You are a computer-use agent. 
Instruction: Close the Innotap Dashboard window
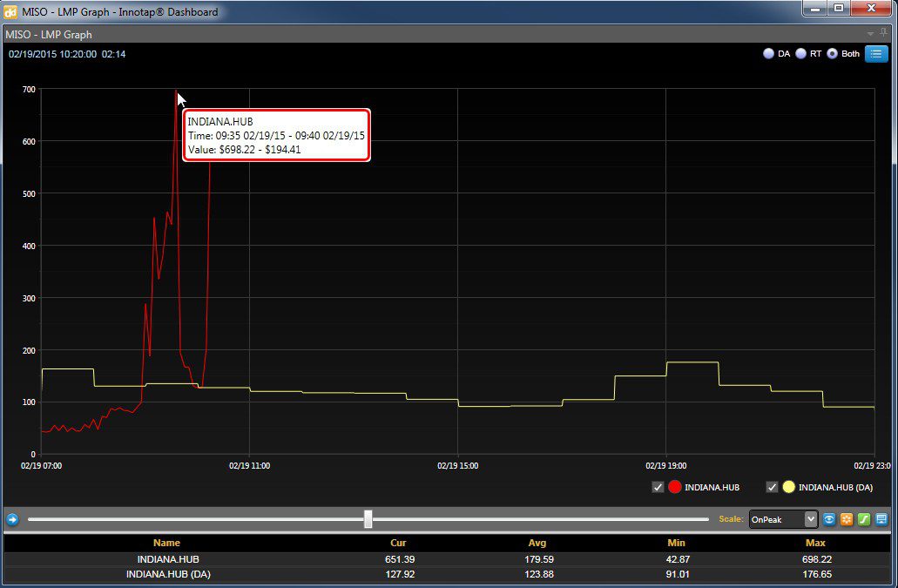click(871, 9)
